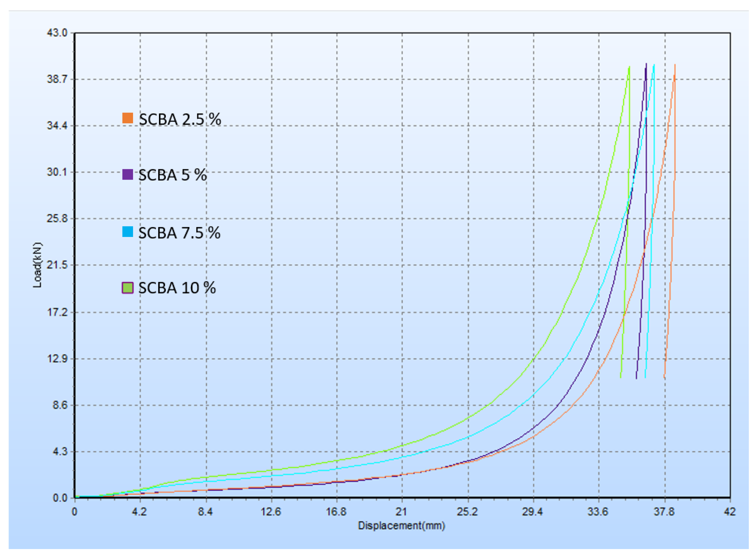Click the 21.5 tick on the load axis
756x558 pixels.
coord(57,265)
